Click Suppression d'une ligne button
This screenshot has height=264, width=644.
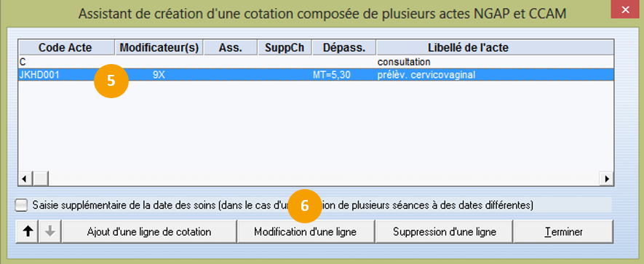[445, 231]
